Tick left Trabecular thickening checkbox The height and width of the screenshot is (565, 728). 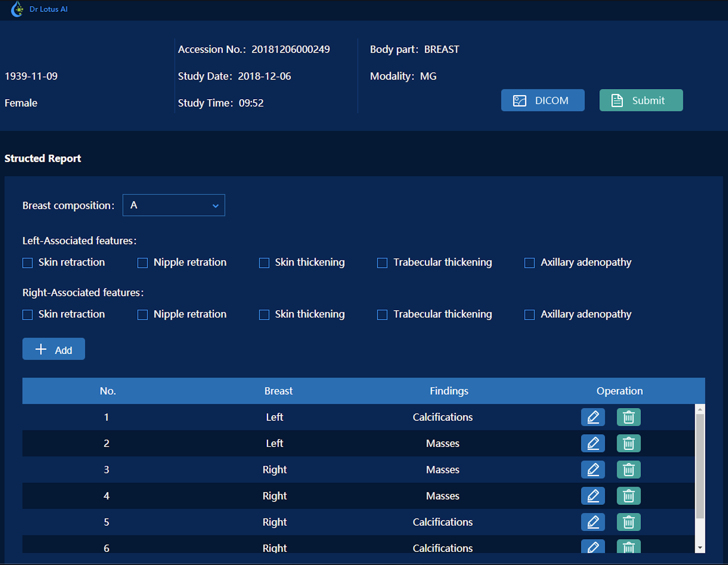coord(382,263)
